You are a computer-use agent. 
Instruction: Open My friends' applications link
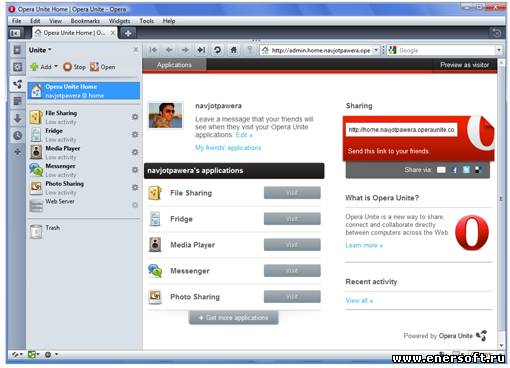228,148
